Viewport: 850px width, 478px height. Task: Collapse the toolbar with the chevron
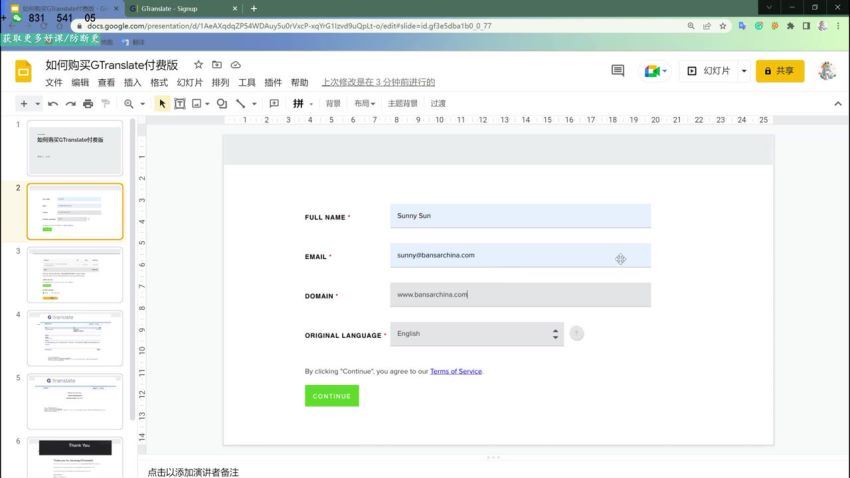(x=838, y=104)
